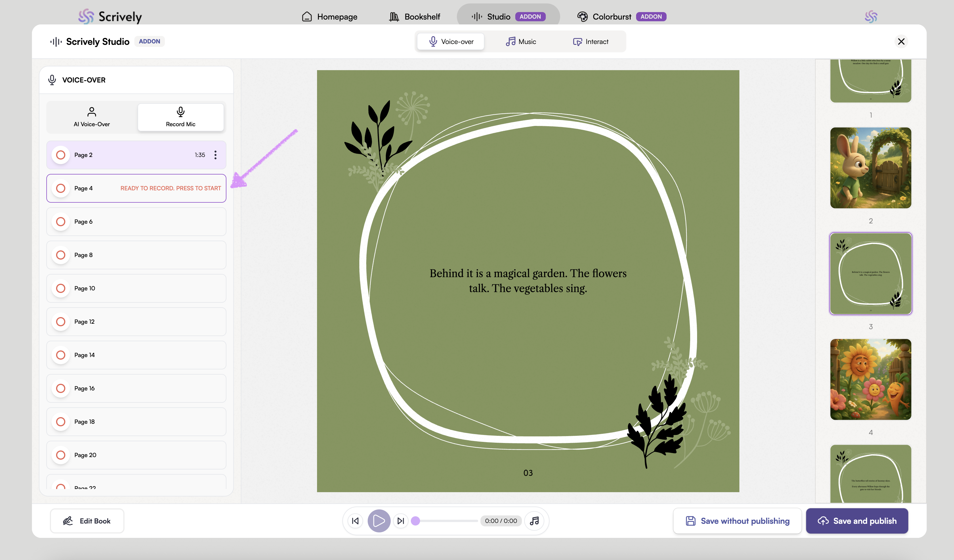954x560 pixels.
Task: Click the audio progress slider handle
Action: (x=415, y=521)
